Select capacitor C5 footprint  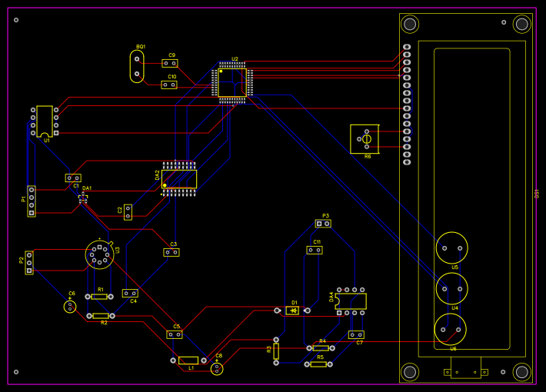(175, 334)
